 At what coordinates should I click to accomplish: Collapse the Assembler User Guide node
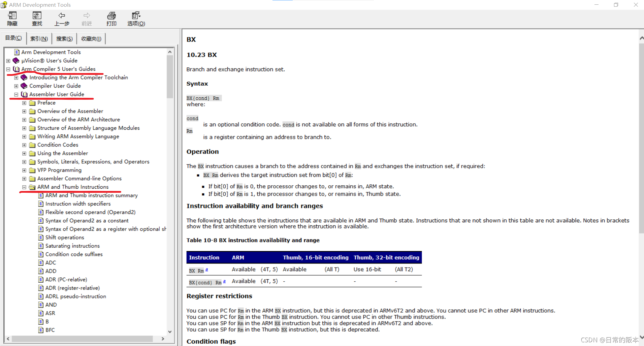click(16, 95)
